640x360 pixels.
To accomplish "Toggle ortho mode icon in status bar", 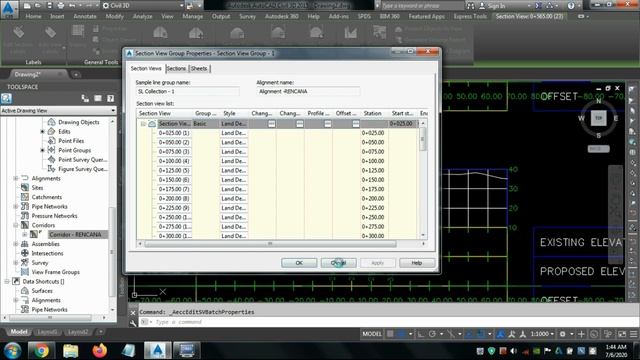I will (x=421, y=334).
